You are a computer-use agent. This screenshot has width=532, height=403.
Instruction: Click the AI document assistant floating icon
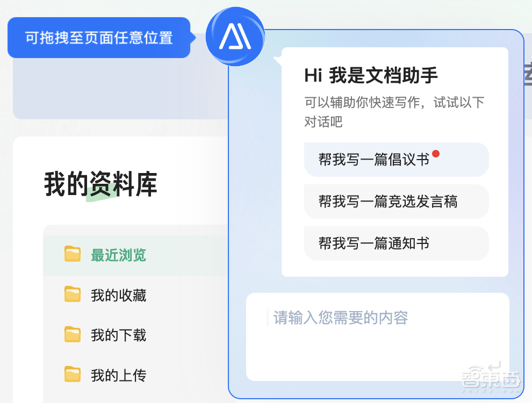(x=235, y=37)
